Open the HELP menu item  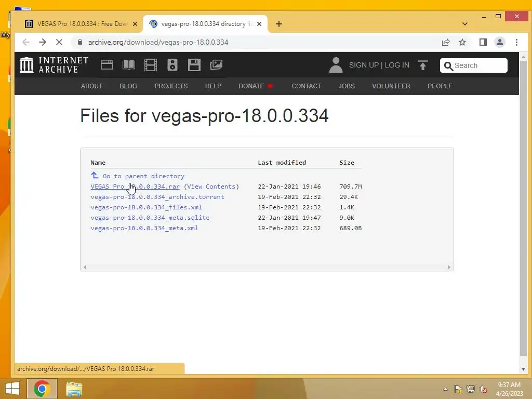(x=213, y=86)
